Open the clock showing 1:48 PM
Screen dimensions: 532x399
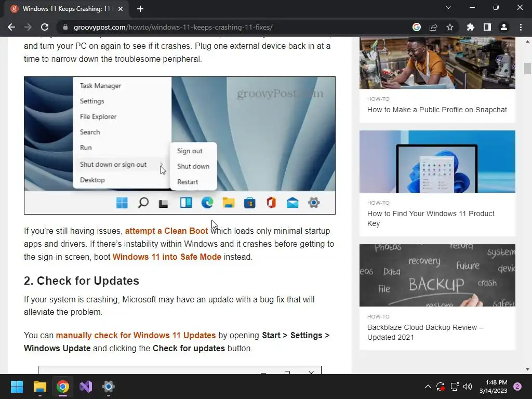pyautogui.click(x=494, y=387)
